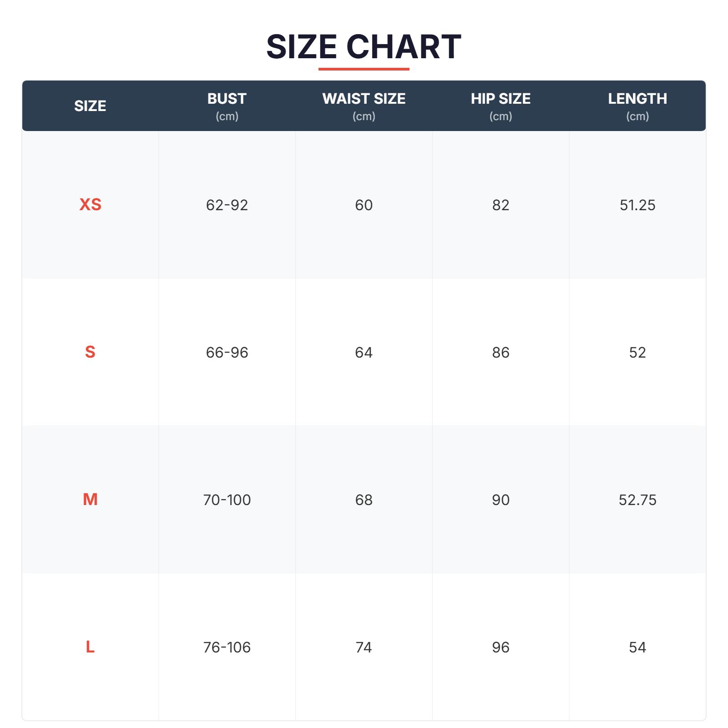Viewport: 728px width, 728px height.
Task: Select the 70-100 bust cell
Action: pos(227,500)
